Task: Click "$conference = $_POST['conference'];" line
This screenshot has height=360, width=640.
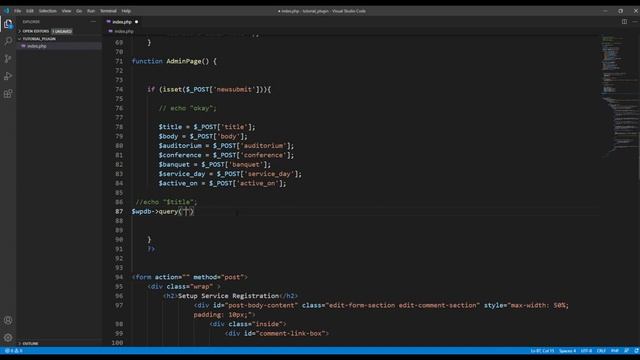Action: click(x=226, y=155)
